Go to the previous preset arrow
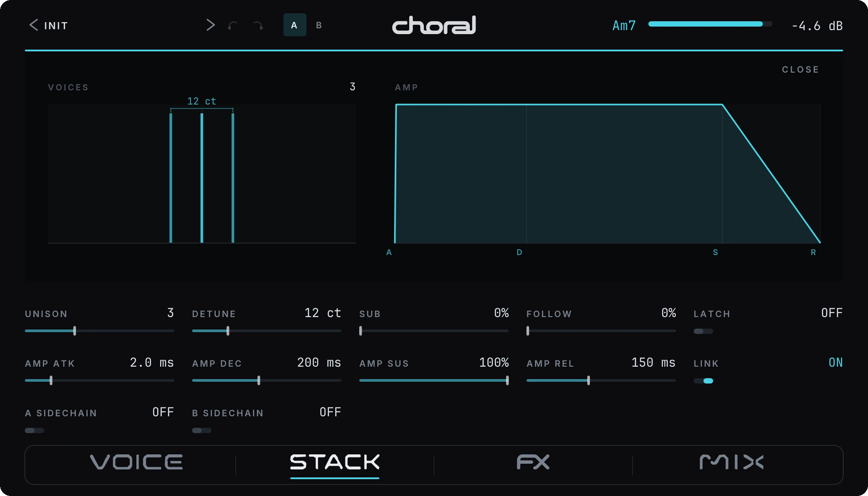The height and width of the screenshot is (496, 868). point(34,25)
